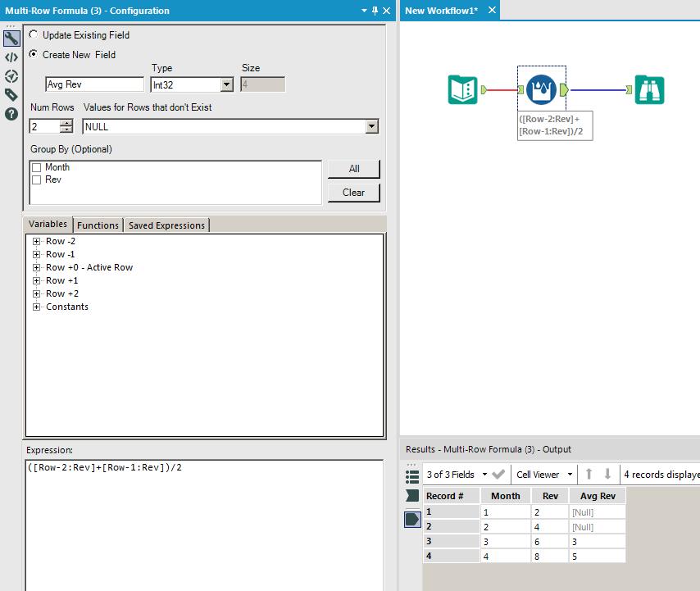Switch to the Functions tab
This screenshot has width=700, height=591.
pyautogui.click(x=98, y=225)
